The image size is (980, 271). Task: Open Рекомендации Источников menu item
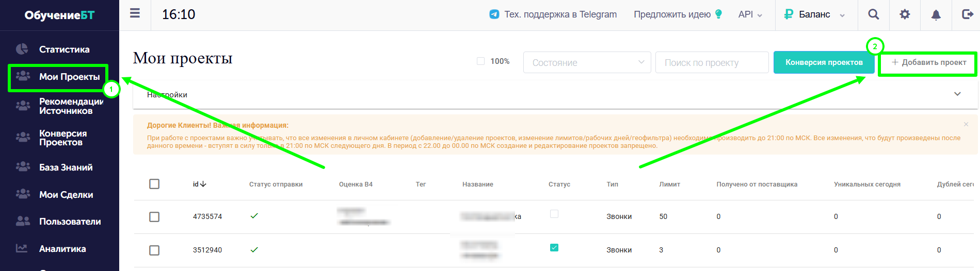[x=71, y=106]
